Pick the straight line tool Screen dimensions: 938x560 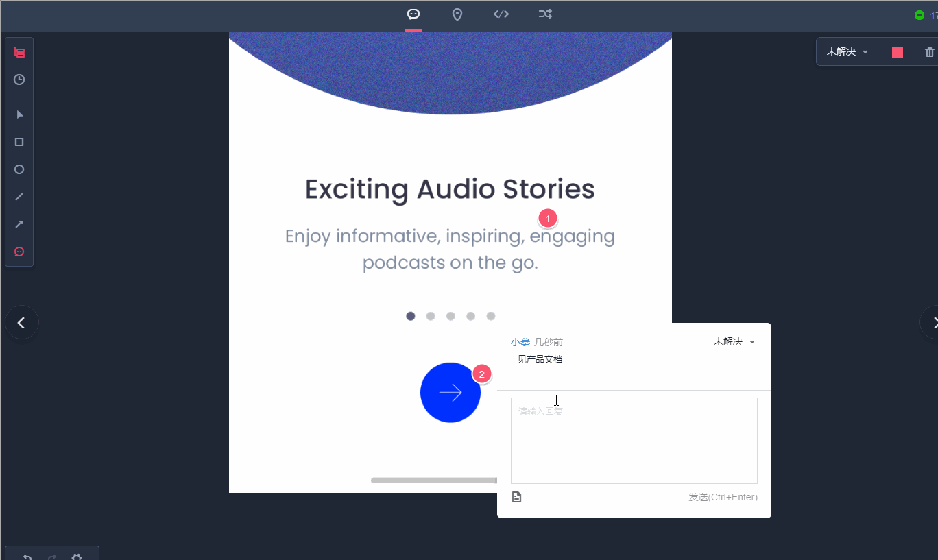19,197
